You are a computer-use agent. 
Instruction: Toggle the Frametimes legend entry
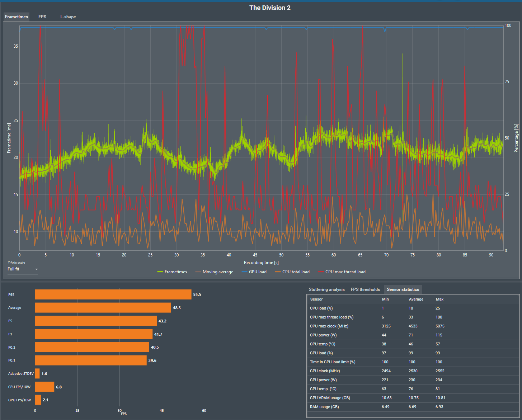tap(172, 272)
